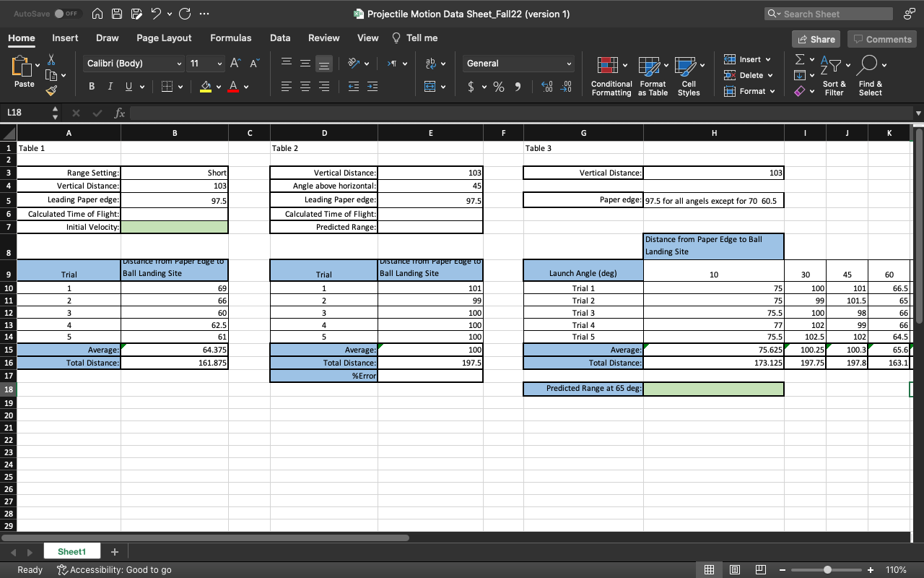Expand the formula bar arrow at right
Image resolution: width=924 pixels, height=578 pixels.
pyautogui.click(x=918, y=113)
